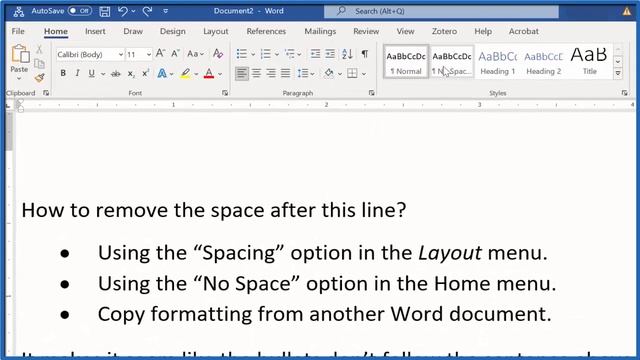Screen dimensions: 640x360
Task: Open the Change Case Aa menu
Action: [x=196, y=53]
